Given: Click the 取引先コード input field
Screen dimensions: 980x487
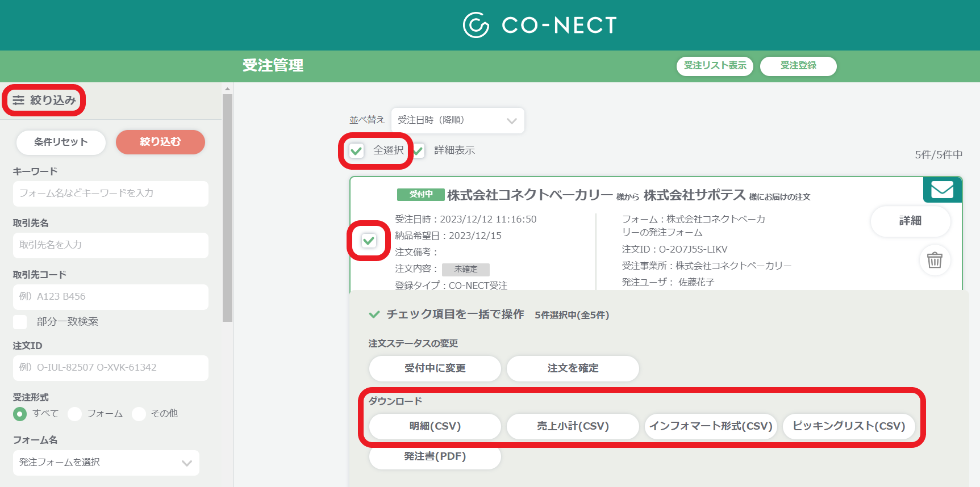Looking at the screenshot, I should pyautogui.click(x=111, y=297).
